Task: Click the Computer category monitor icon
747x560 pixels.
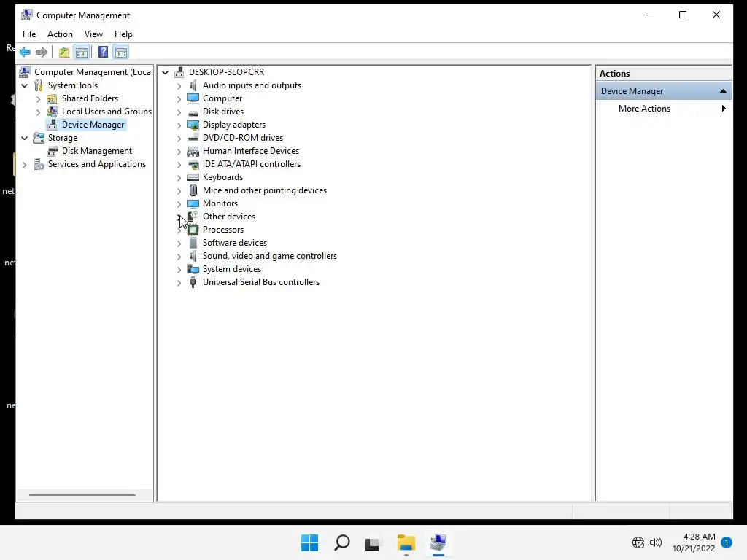Action: tap(193, 98)
